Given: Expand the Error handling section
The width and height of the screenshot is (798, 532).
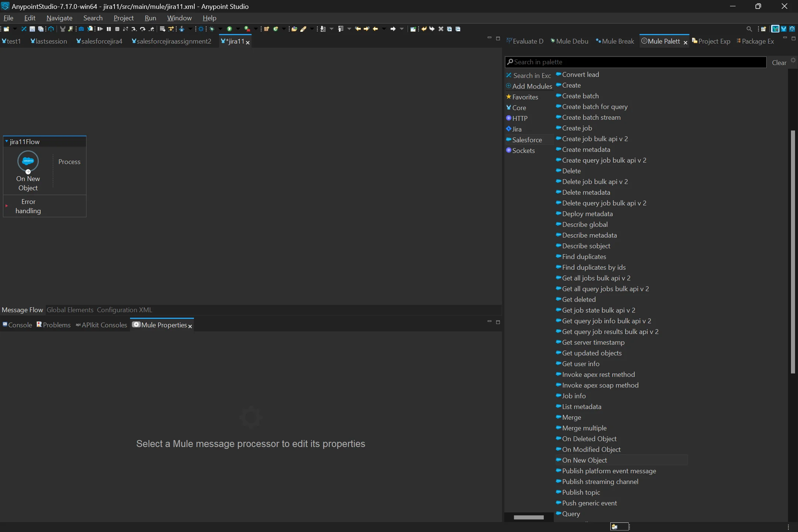Looking at the screenshot, I should pyautogui.click(x=7, y=206).
